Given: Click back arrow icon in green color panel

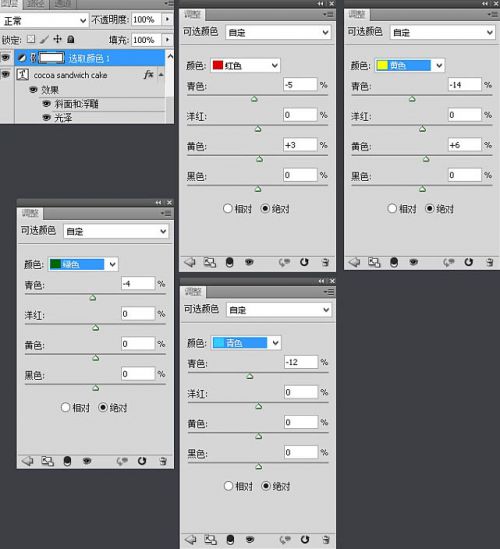Looking at the screenshot, I should pyautogui.click(x=27, y=461).
